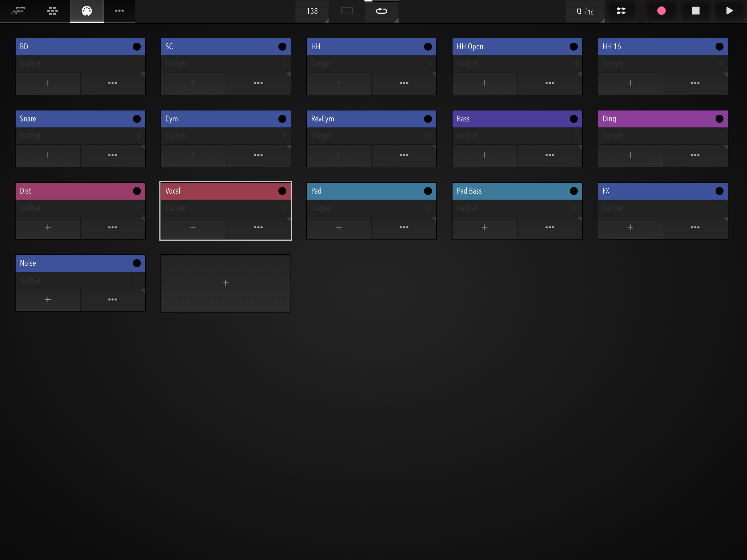The height and width of the screenshot is (560, 747).
Task: Open the top-left three-dots more menu
Action: click(x=119, y=11)
